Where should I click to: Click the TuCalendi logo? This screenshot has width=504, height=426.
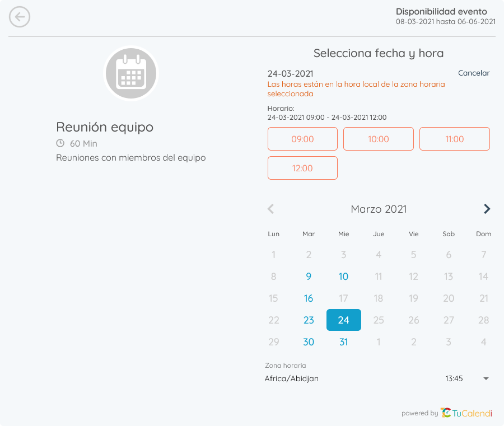(466, 413)
